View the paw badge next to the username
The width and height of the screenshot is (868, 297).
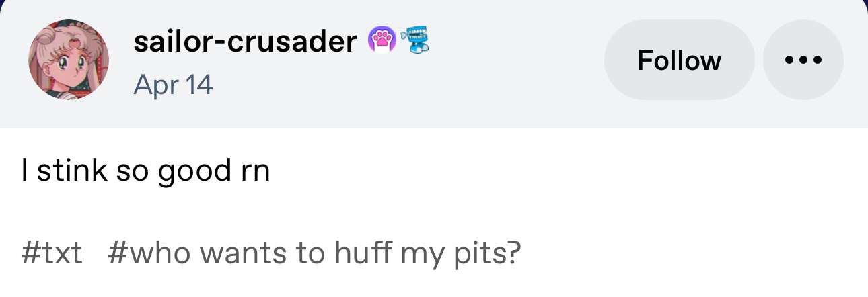(382, 40)
